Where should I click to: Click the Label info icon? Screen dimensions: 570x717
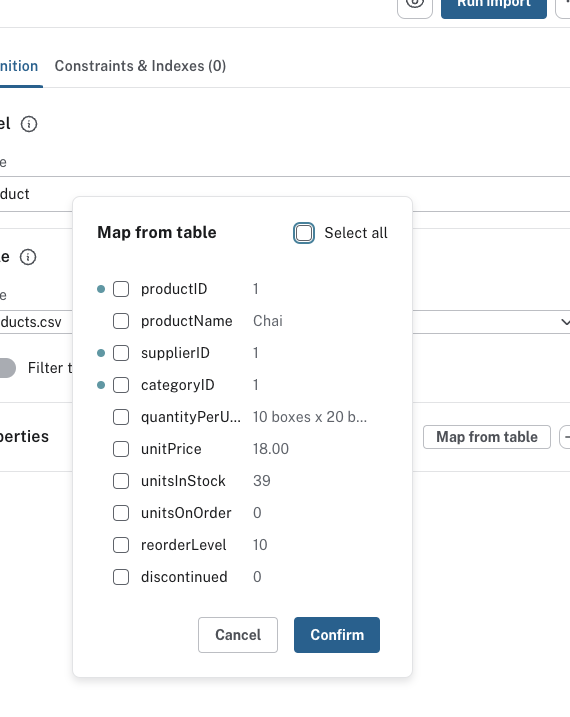29,124
